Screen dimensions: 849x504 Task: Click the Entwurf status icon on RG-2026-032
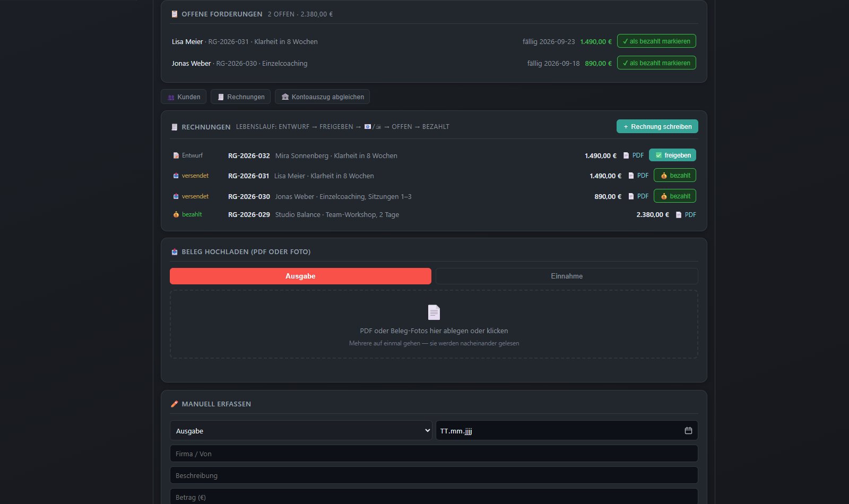coord(176,155)
